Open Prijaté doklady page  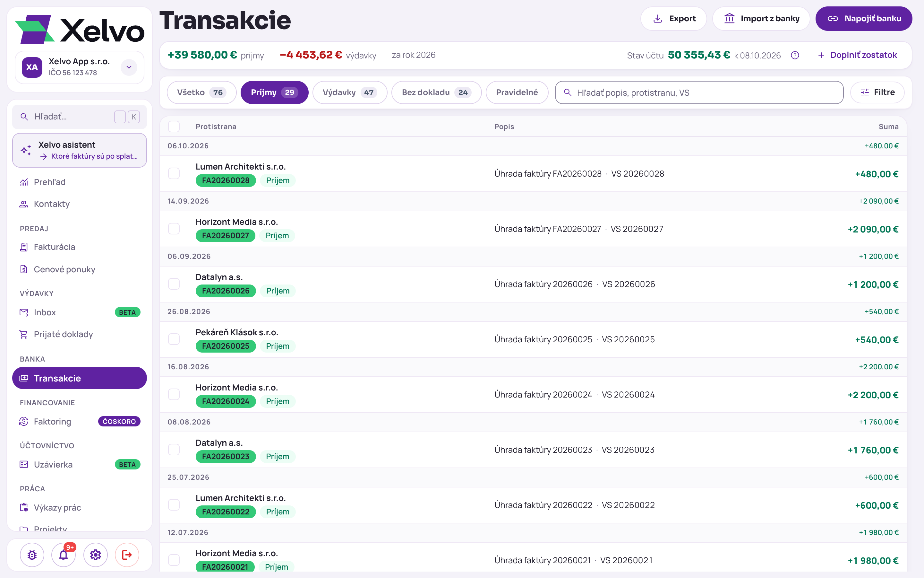pos(80,334)
